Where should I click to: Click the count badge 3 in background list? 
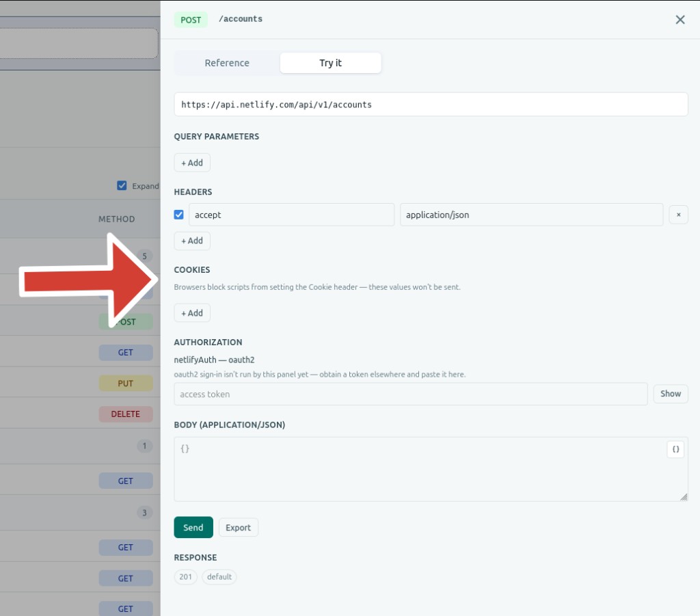[144, 513]
